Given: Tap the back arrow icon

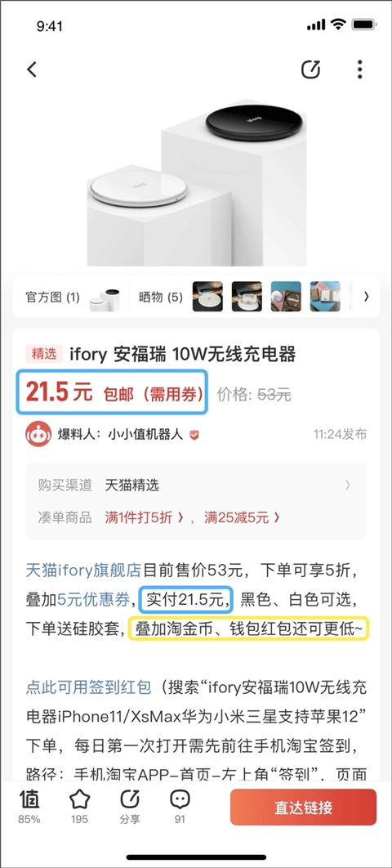Looking at the screenshot, I should (32, 69).
